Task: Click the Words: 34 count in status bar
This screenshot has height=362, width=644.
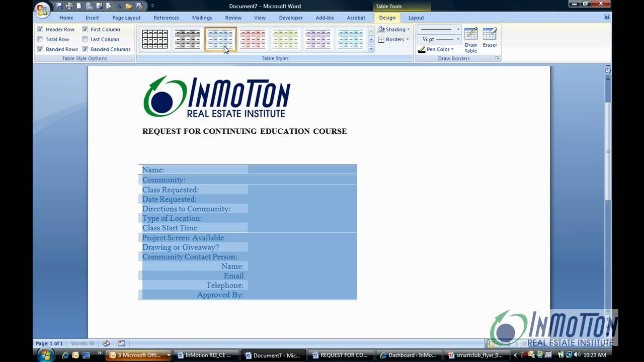Action: pyautogui.click(x=83, y=343)
